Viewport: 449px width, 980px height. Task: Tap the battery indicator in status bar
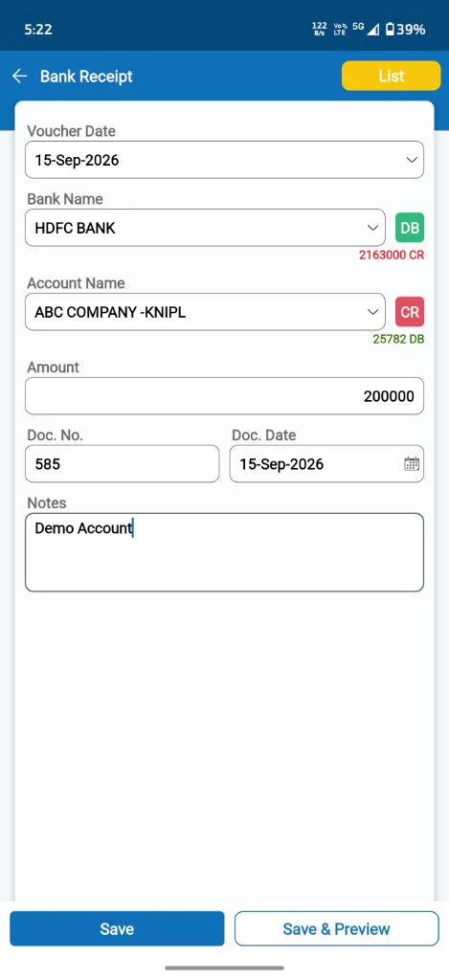405,29
